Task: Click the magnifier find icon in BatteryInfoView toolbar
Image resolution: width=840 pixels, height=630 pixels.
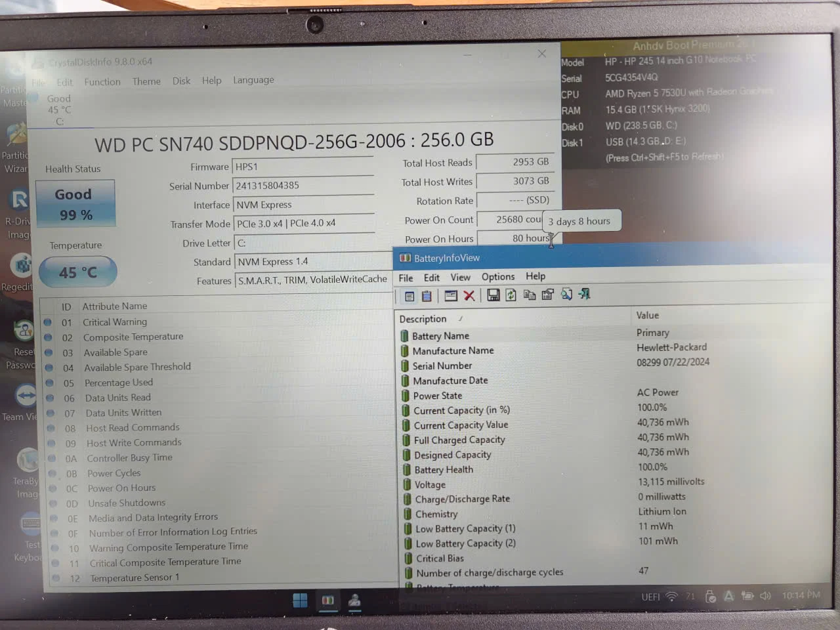Action: pyautogui.click(x=566, y=295)
